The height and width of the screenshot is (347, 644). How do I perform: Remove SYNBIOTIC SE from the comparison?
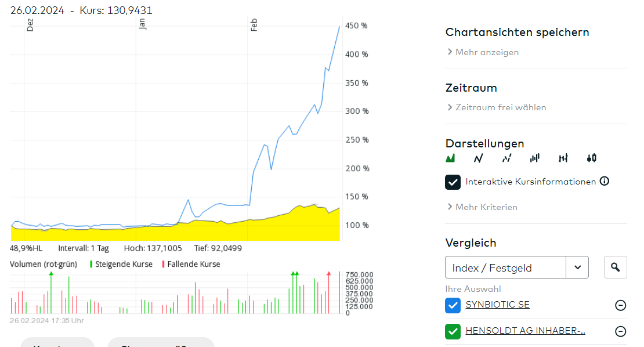tap(620, 305)
